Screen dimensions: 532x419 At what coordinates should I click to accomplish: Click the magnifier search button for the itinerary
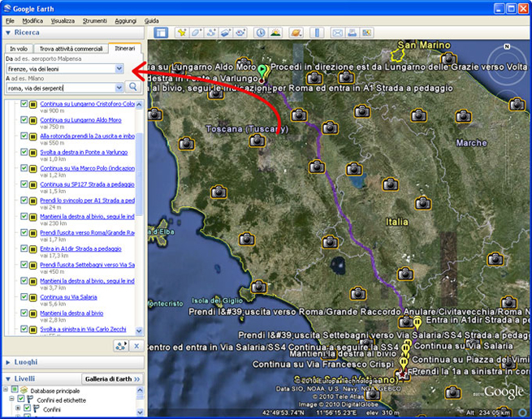tap(133, 87)
